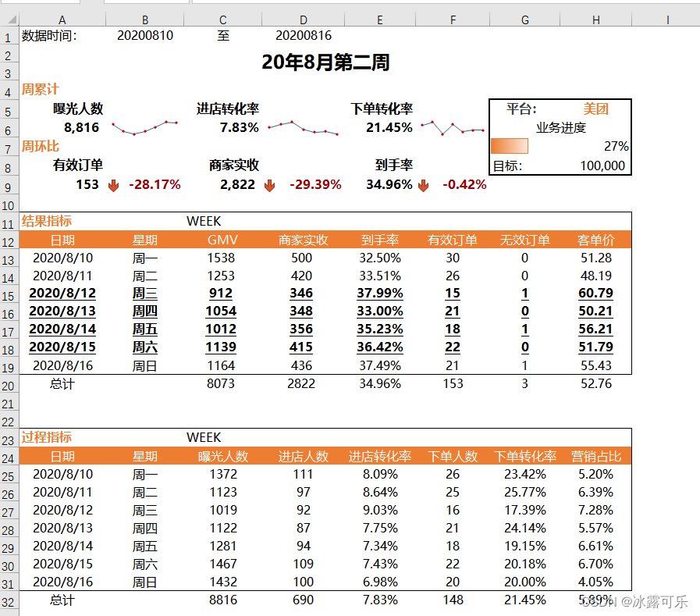Click 进店人数 total 690
This screenshot has height=616, width=700.
point(303,600)
